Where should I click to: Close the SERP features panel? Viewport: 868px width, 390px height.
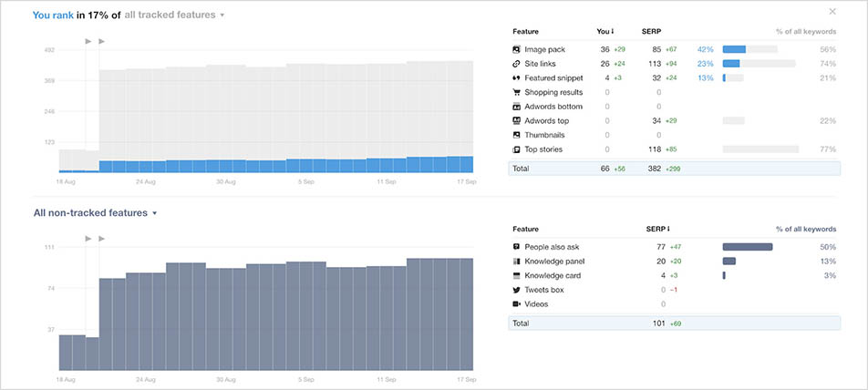[832, 12]
